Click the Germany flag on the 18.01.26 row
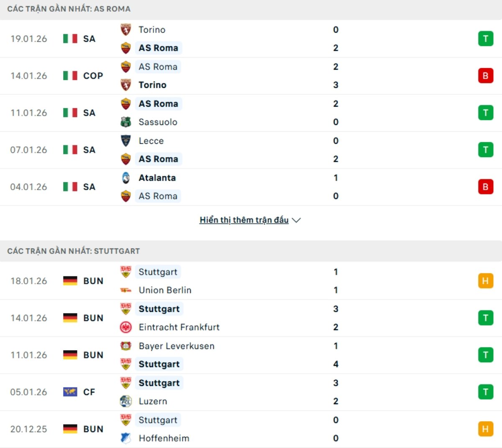Image resolution: width=502 pixels, height=448 pixels. [69, 281]
